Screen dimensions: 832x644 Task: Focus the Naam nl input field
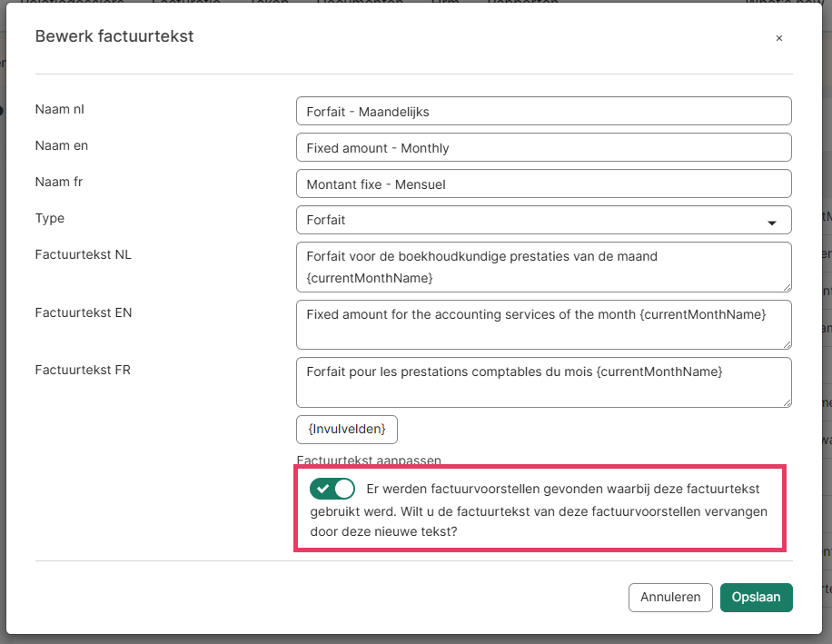543,111
